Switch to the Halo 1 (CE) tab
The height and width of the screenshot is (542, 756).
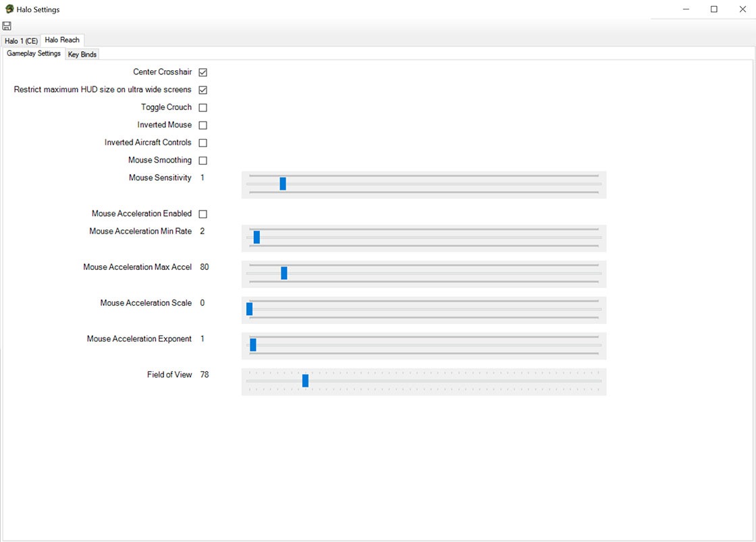[21, 40]
